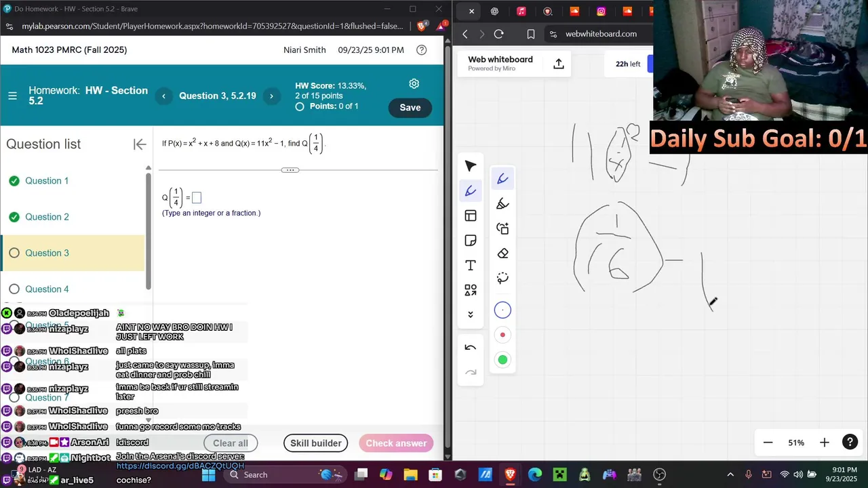This screenshot has height=488, width=868.
Task: Zoom in the whiteboard with plus
Action: pyautogui.click(x=824, y=443)
